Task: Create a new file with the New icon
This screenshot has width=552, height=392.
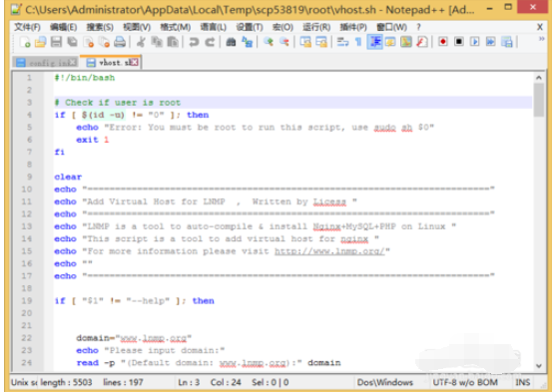Action: pyautogui.click(x=25, y=42)
